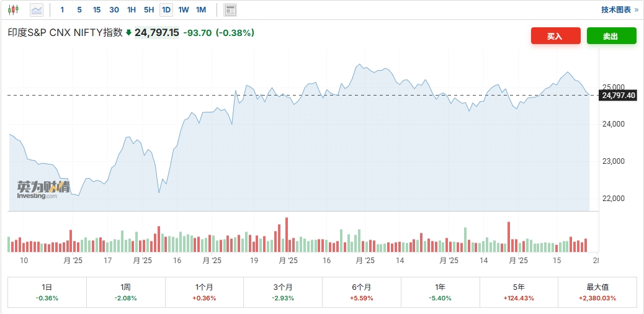
Task: Switch to candlestick chart type
Action: click(x=14, y=10)
